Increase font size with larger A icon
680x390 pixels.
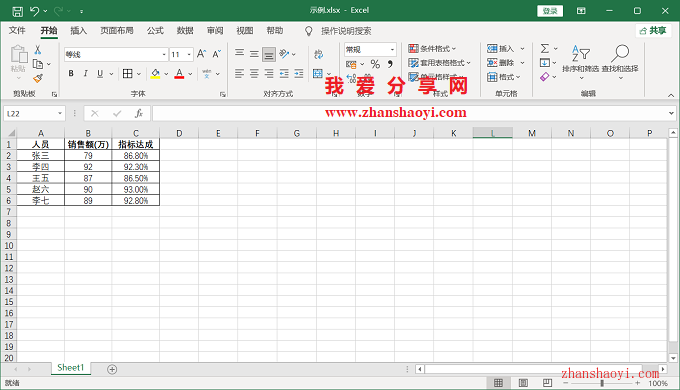click(x=201, y=54)
